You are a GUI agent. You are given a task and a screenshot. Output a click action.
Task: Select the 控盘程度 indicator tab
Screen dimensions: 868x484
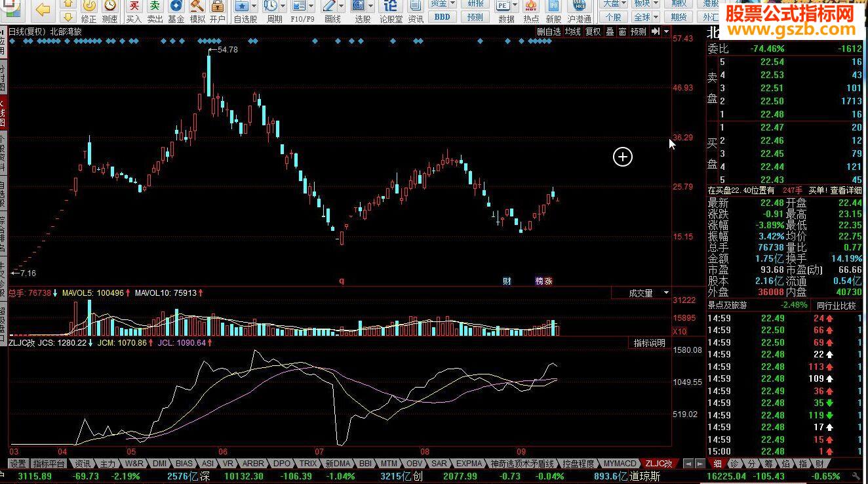[579, 464]
